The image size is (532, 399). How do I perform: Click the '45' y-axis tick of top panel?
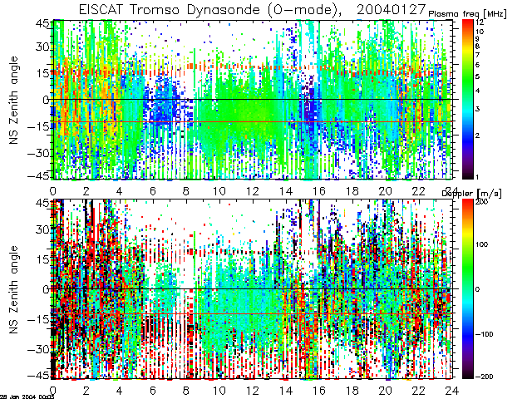[x=43, y=24]
